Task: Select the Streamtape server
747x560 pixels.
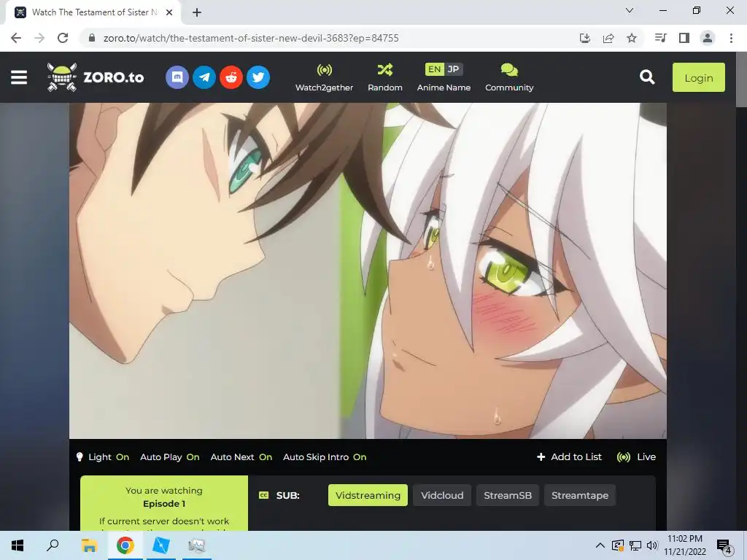Action: (580, 495)
